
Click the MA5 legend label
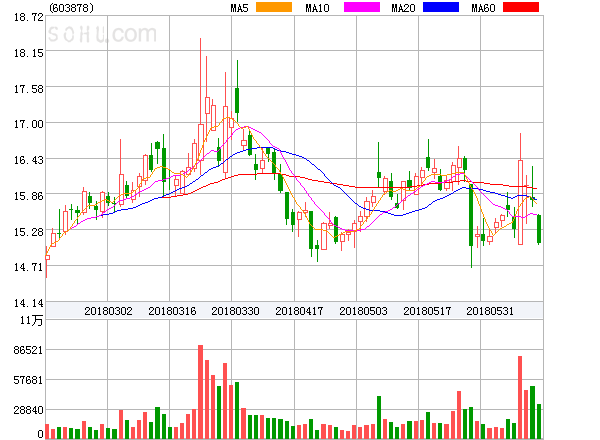coord(240,8)
